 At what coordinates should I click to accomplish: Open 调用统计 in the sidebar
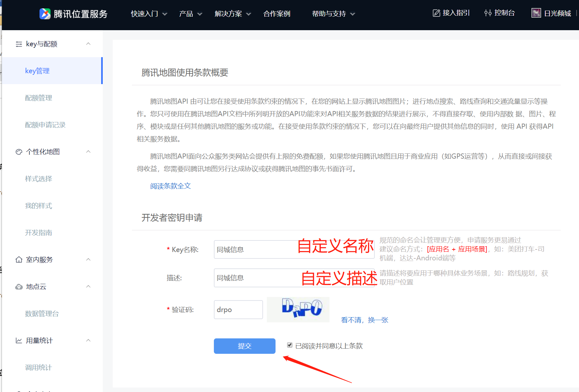(39, 368)
